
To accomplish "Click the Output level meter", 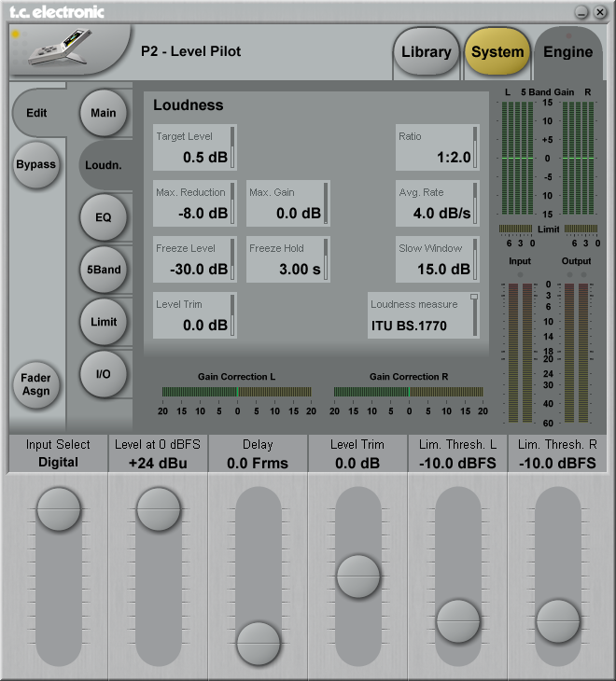I will click(x=577, y=353).
